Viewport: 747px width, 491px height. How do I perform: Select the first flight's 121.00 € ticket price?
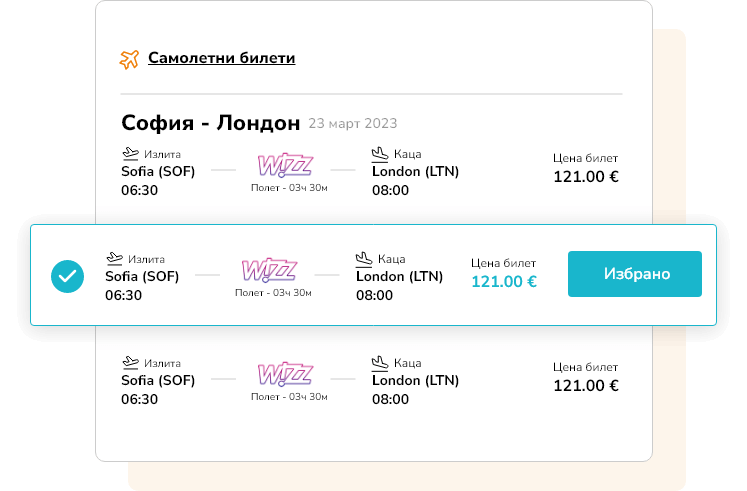pyautogui.click(x=585, y=177)
